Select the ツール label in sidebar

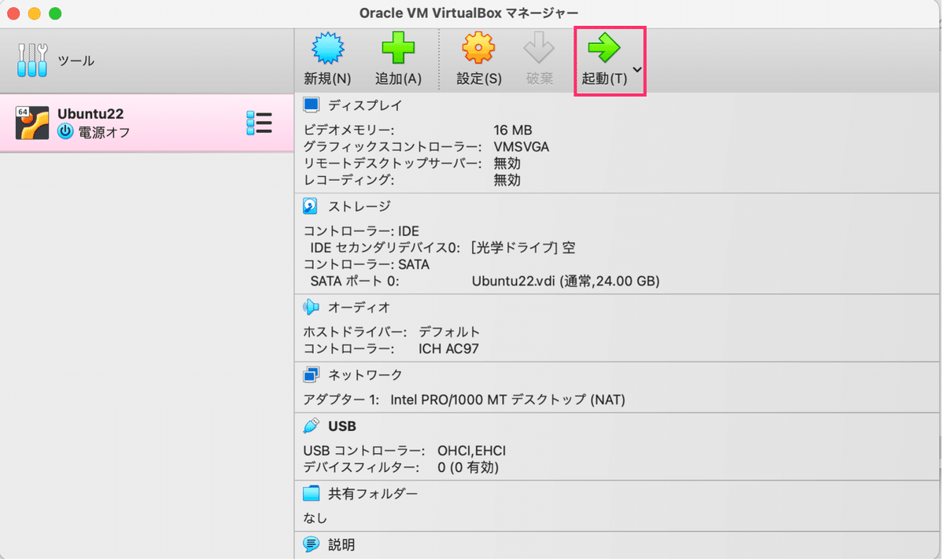point(76,61)
